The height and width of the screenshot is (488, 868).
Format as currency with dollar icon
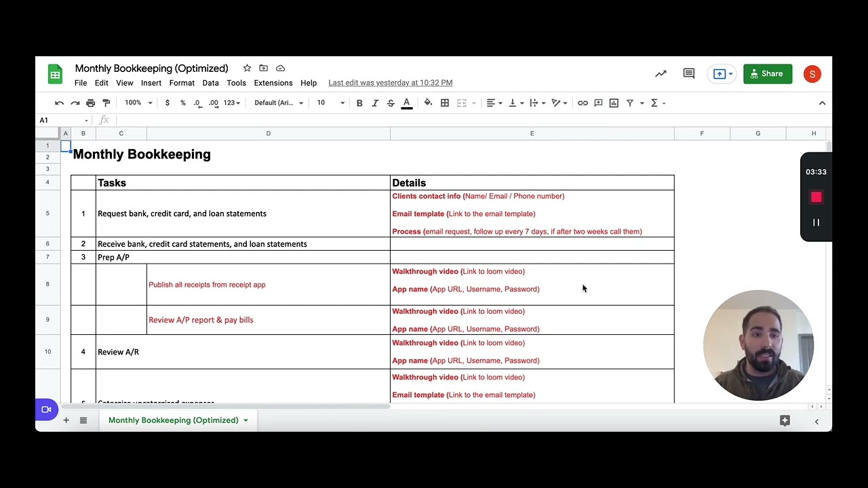pos(167,103)
